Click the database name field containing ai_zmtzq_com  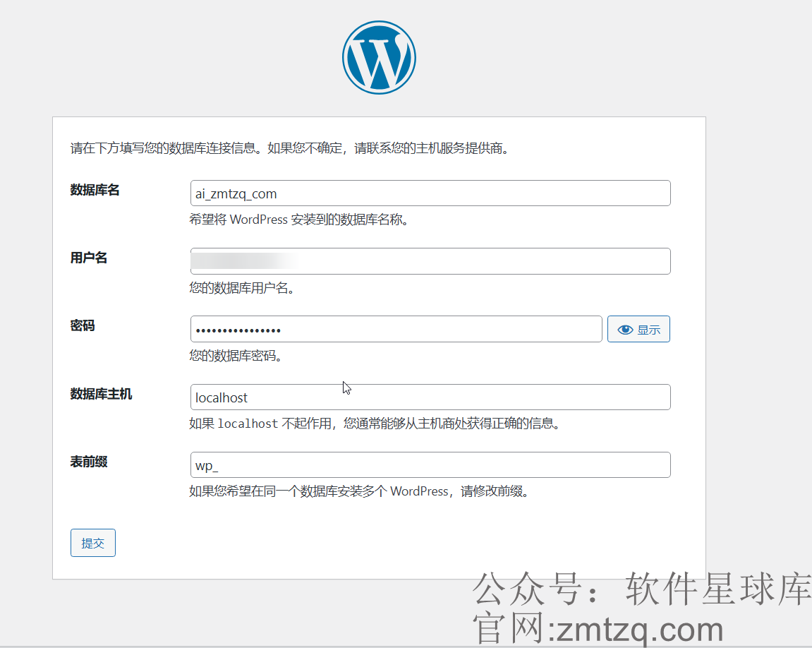(x=430, y=193)
